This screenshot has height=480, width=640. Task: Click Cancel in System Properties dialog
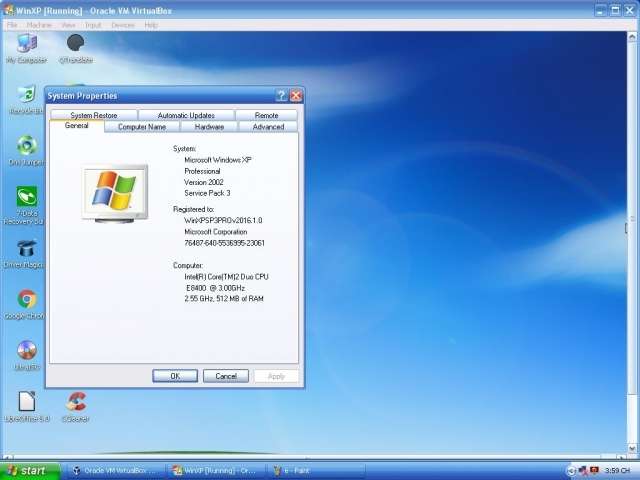226,376
